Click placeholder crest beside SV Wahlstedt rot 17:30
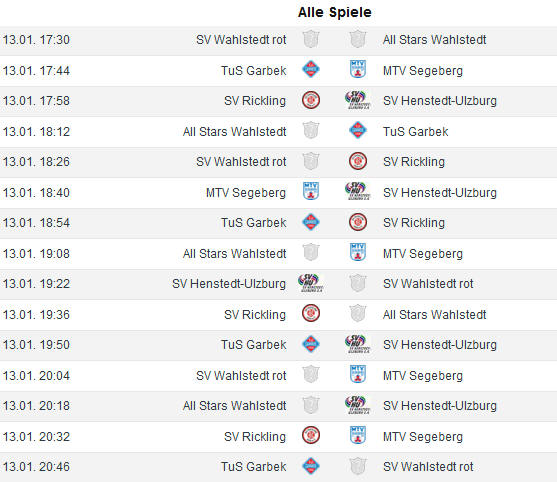The height and width of the screenshot is (482, 557). [x=311, y=39]
